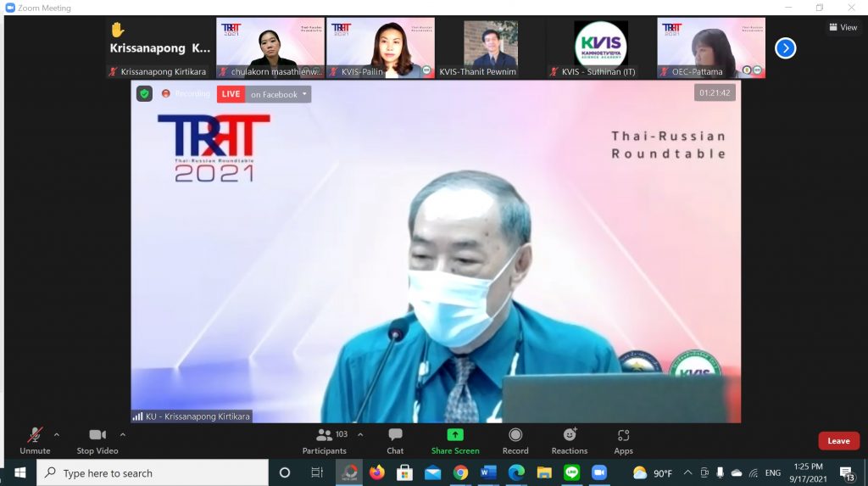The width and height of the screenshot is (868, 486).
Task: Open Mail app from taskbar
Action: (432, 472)
